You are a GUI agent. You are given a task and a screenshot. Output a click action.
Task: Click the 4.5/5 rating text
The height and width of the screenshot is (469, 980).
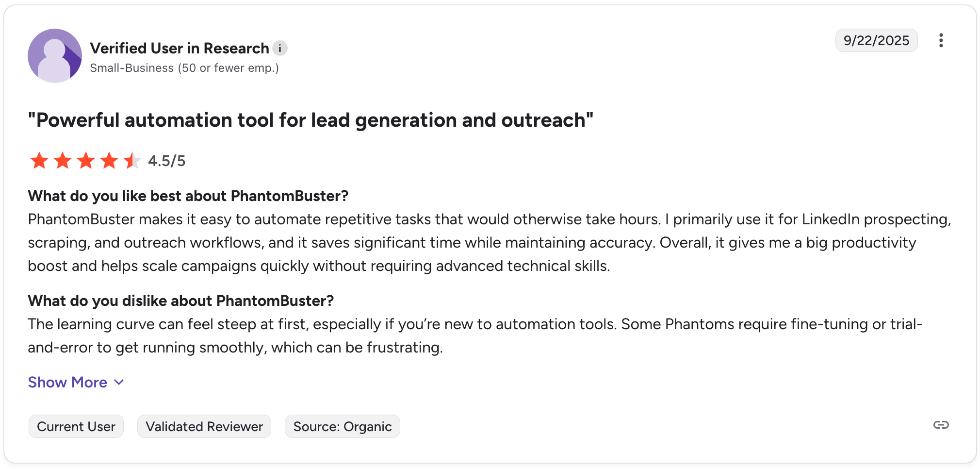(x=166, y=161)
